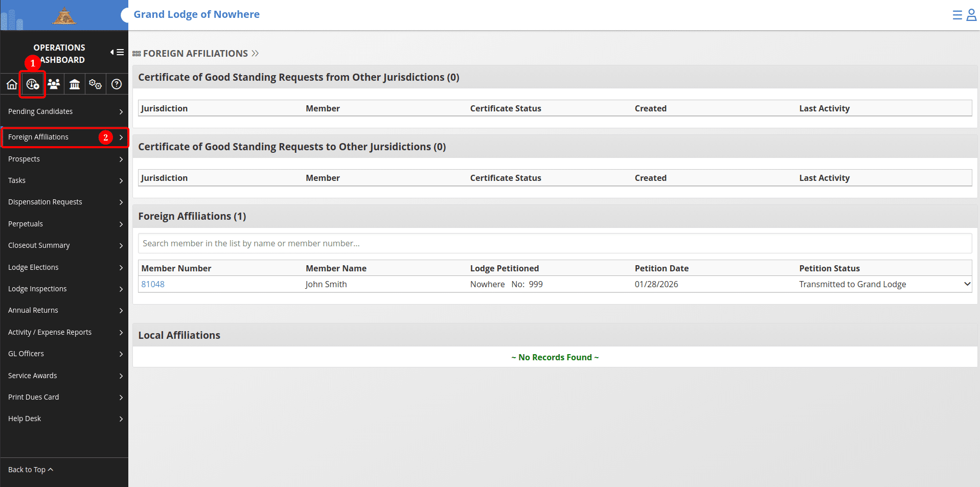The image size is (980, 487).
Task: Click the pyramid logo at top left
Action: pyautogui.click(x=64, y=16)
